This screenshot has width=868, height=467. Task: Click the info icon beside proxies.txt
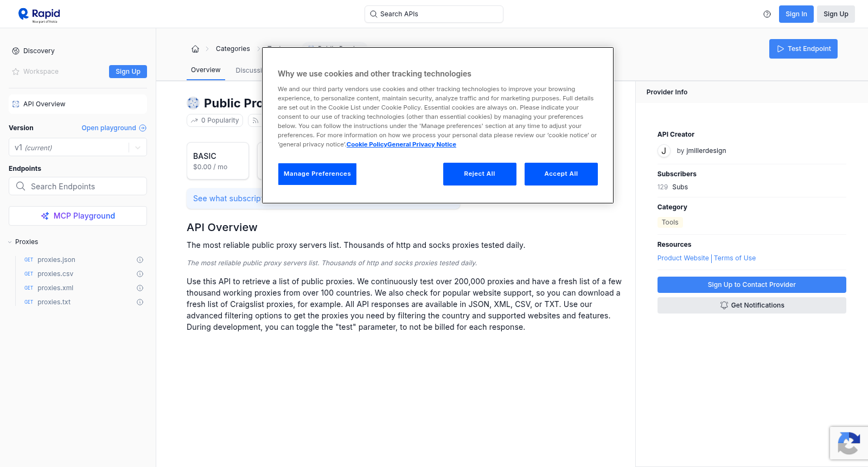tap(140, 302)
